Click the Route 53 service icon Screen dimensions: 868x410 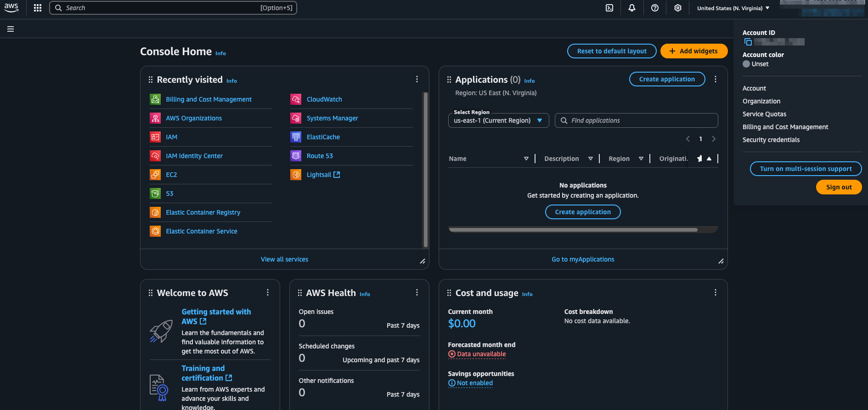click(296, 156)
